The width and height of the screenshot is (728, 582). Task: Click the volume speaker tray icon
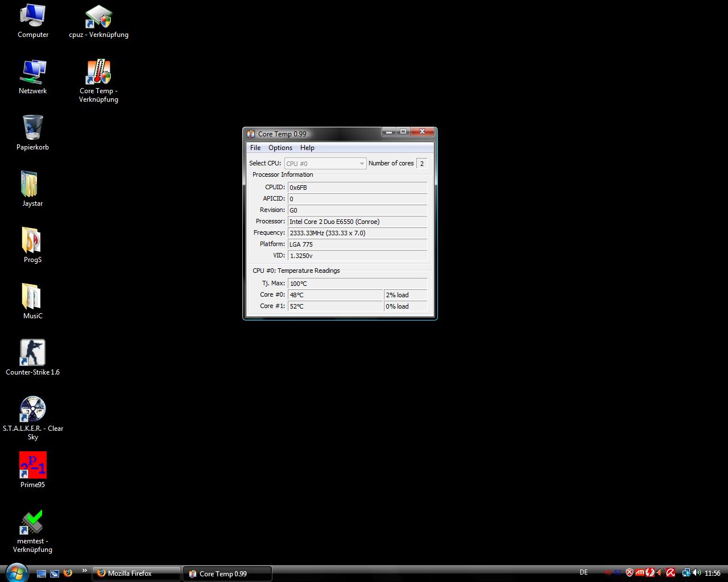click(697, 573)
